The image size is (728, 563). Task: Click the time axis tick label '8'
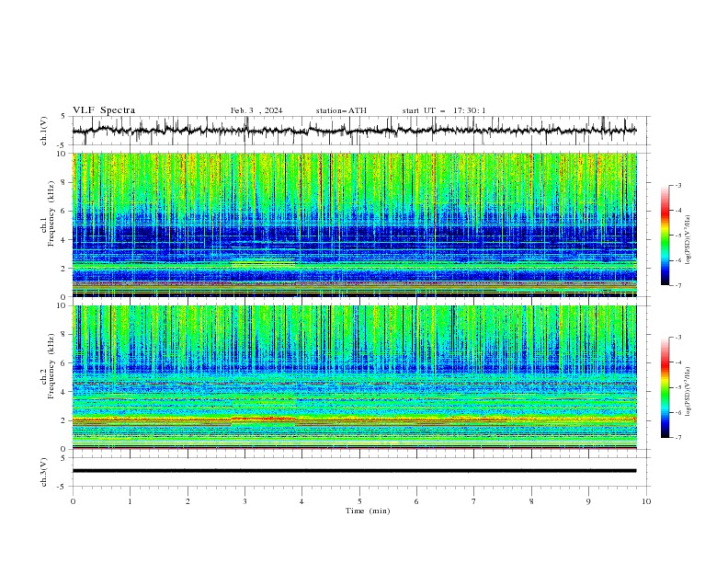click(x=531, y=501)
